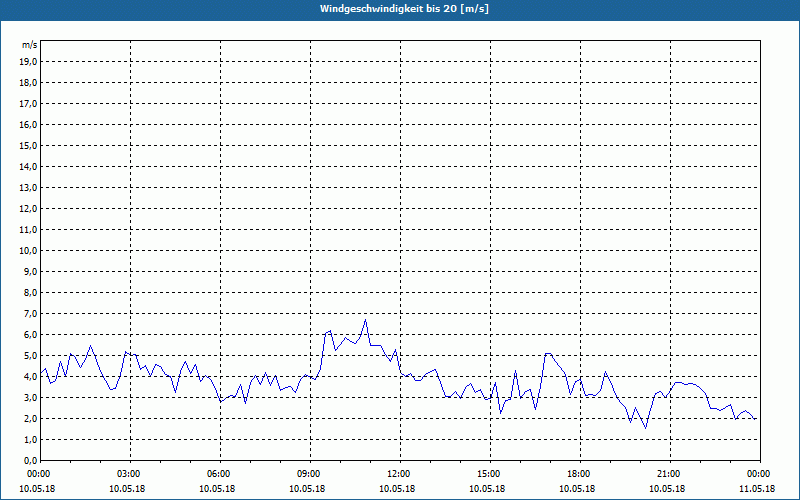The width and height of the screenshot is (800, 500).
Task: Choose the "21:00" time label
Action: tap(670, 474)
